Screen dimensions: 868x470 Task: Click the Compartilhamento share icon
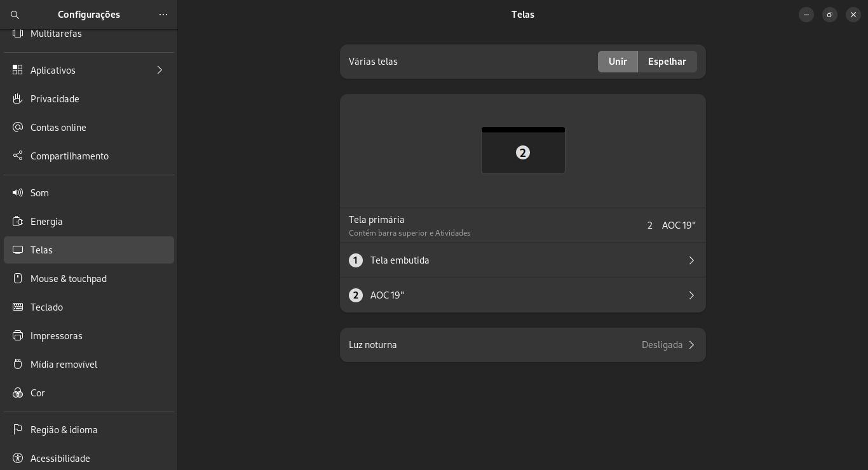[x=18, y=156]
